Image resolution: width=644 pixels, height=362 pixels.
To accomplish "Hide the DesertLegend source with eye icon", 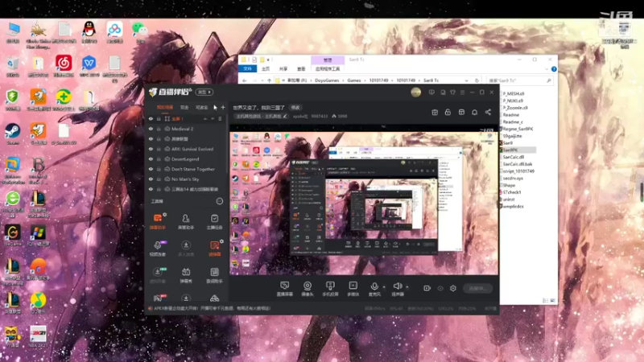I will point(151,159).
